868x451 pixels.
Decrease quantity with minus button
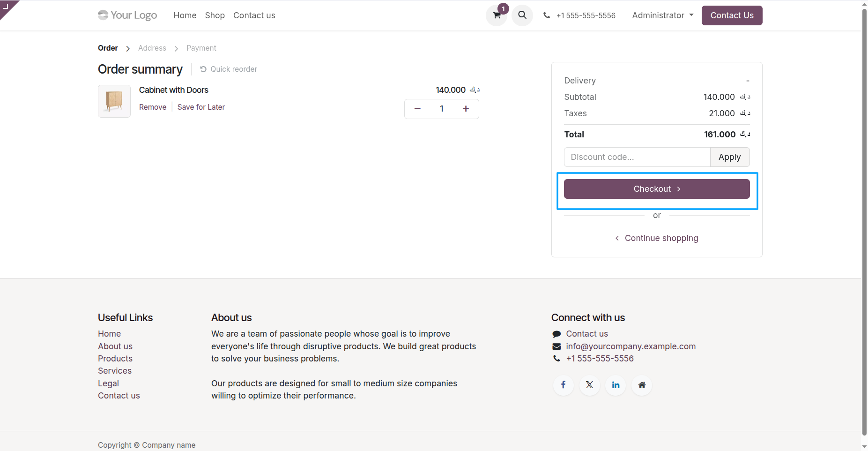(417, 109)
